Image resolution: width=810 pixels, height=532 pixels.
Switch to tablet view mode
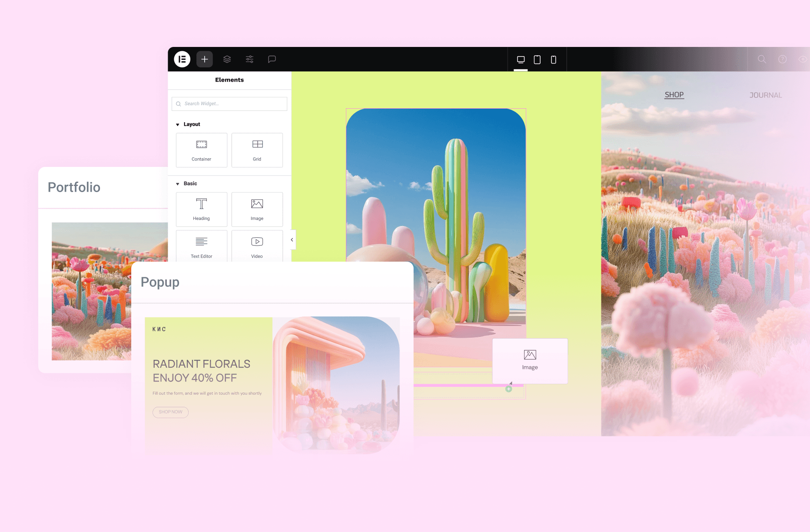537,60
